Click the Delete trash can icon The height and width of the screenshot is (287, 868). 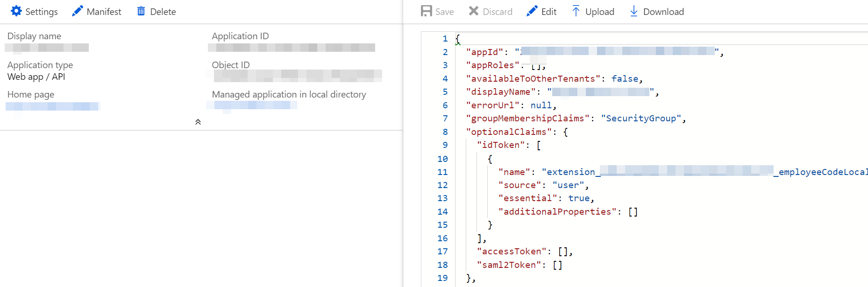(x=141, y=11)
